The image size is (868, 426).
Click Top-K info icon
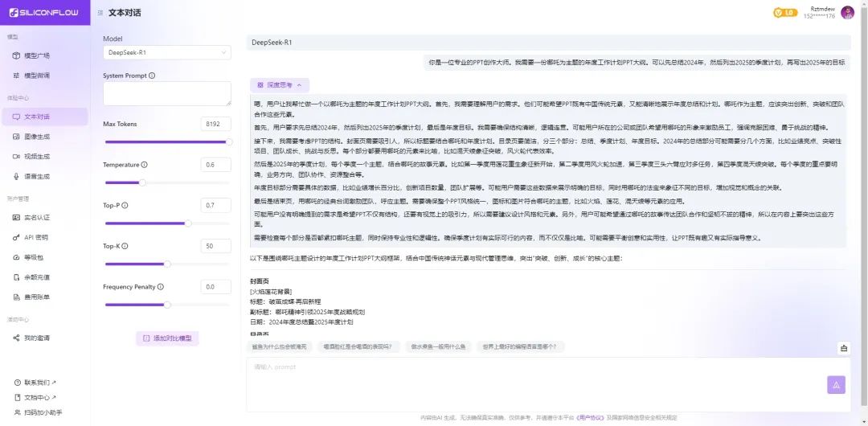[125, 246]
